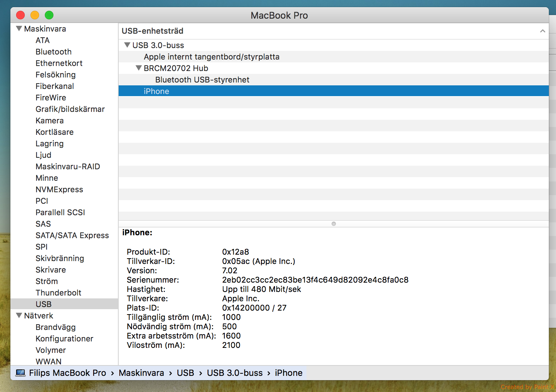556x392 pixels.
Task: Click USB in the path bar
Action: point(185,373)
